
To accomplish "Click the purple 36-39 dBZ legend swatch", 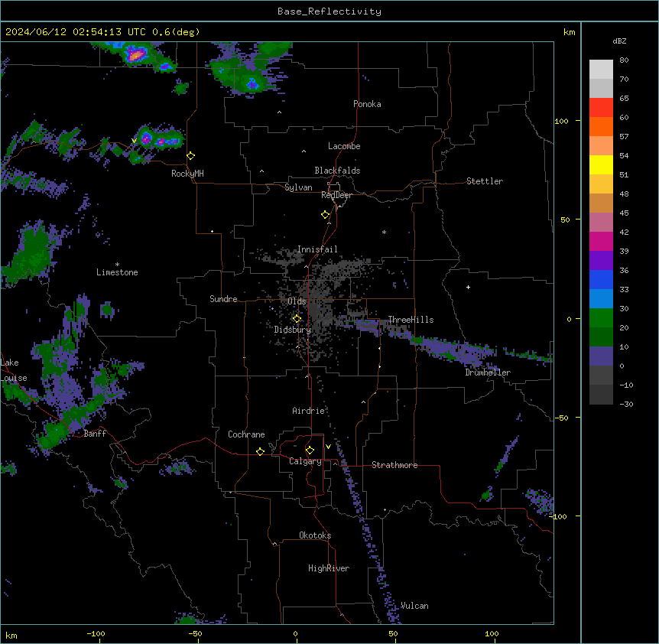I will pos(601,260).
